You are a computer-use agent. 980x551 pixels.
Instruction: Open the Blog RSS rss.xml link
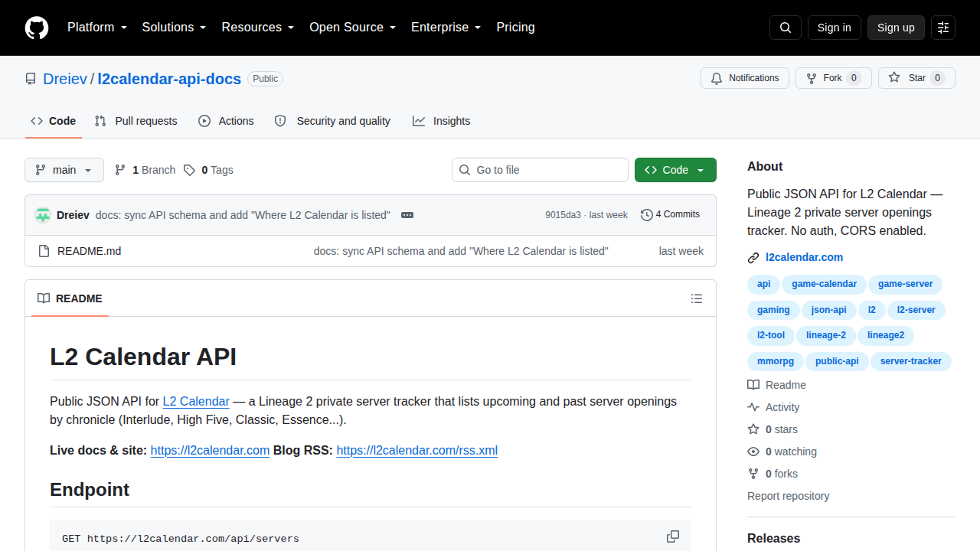click(416, 451)
